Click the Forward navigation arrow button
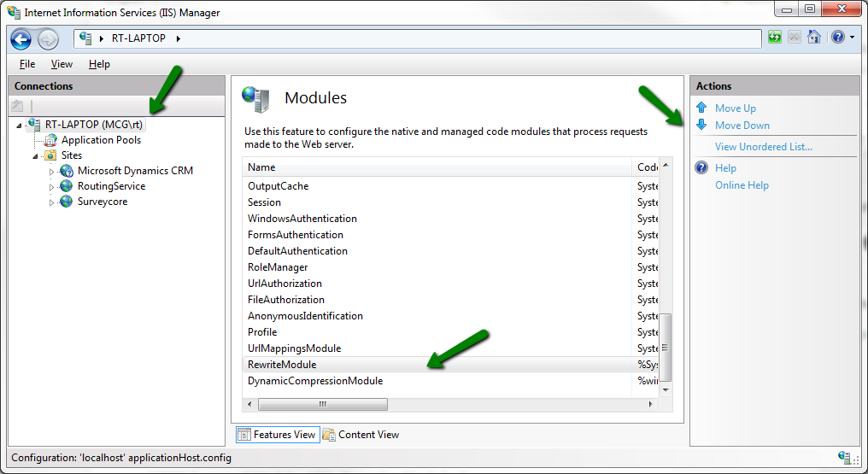 [48, 39]
